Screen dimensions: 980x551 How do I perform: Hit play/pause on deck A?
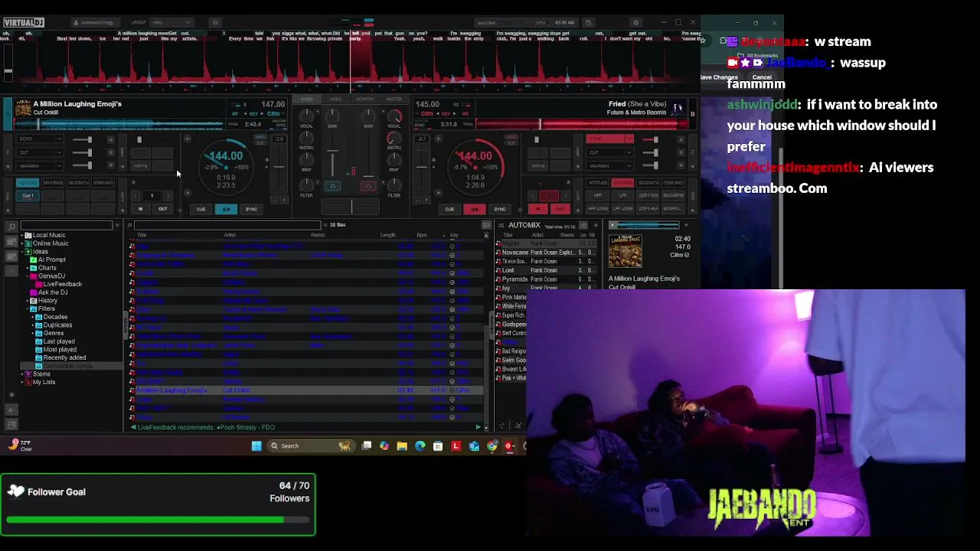tap(226, 209)
